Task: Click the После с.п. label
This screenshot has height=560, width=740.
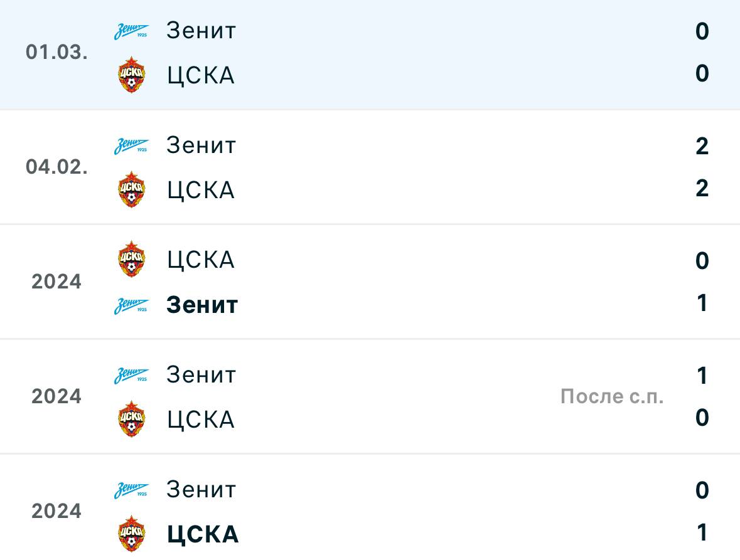Action: (x=612, y=396)
